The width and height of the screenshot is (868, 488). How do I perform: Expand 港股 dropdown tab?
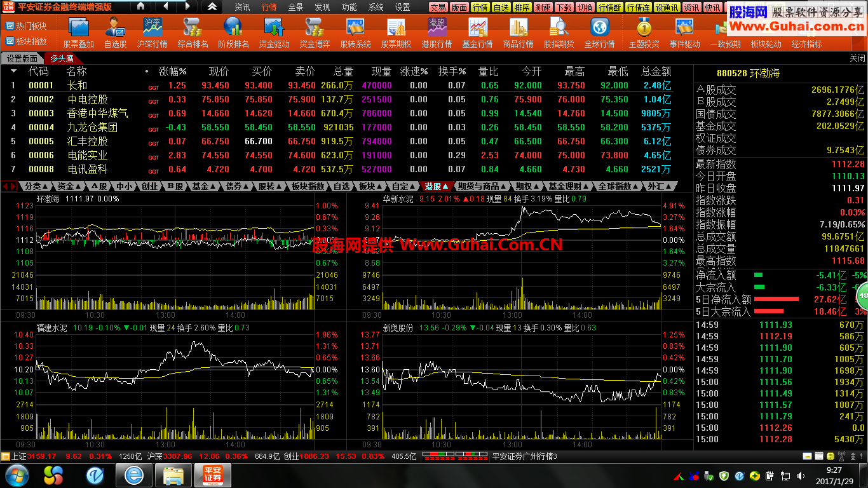point(437,186)
